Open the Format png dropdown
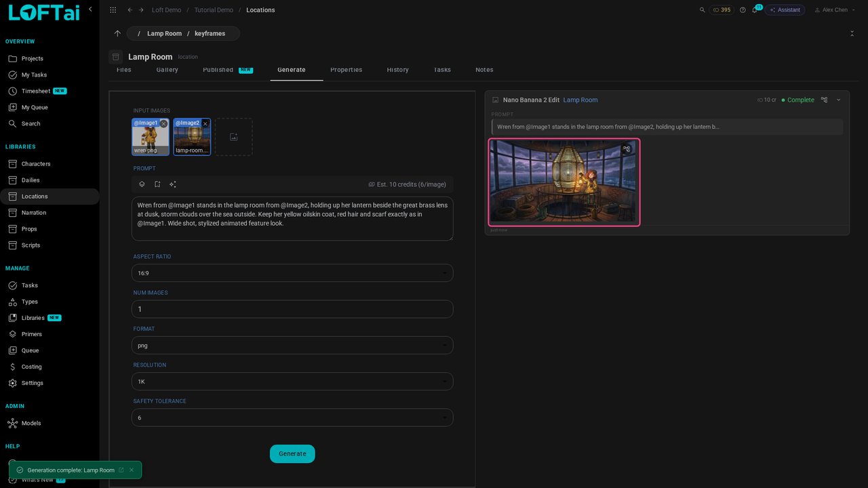The image size is (868, 488). [292, 345]
